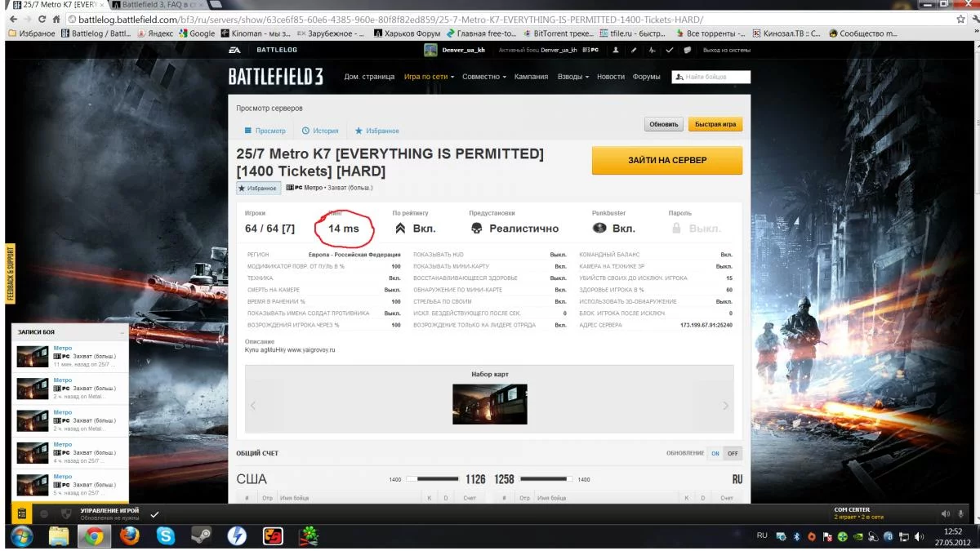
Task: Click the Найти бойцов search field
Action: [710, 77]
